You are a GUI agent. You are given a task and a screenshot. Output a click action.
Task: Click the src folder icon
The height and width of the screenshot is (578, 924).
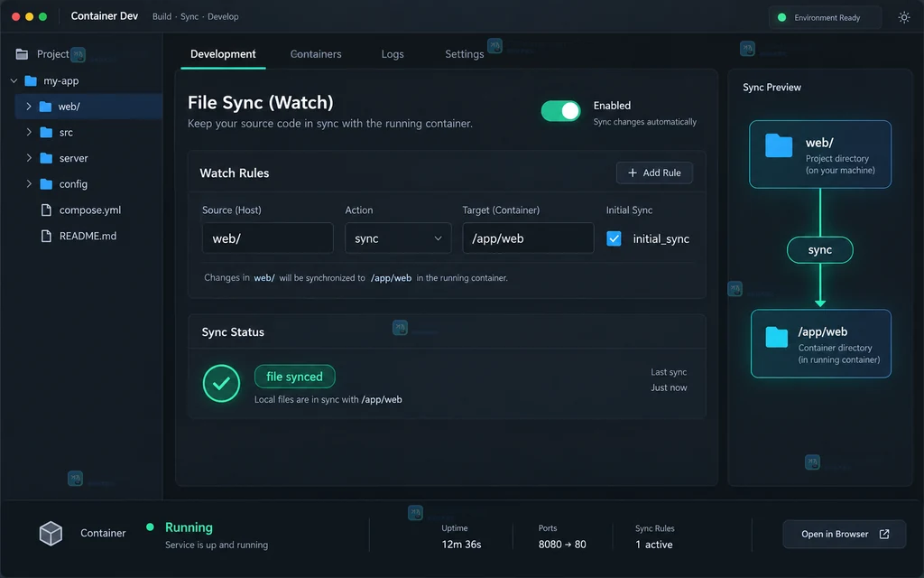(x=46, y=132)
